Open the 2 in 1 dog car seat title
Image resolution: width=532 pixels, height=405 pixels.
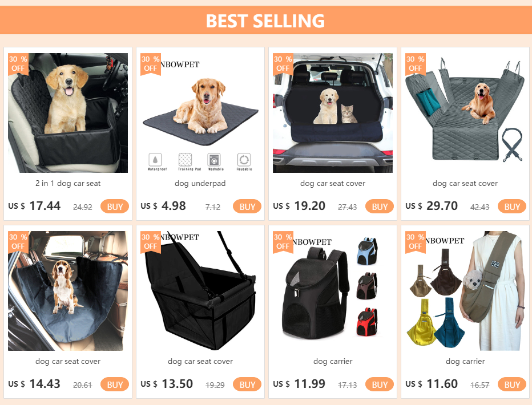click(x=68, y=183)
